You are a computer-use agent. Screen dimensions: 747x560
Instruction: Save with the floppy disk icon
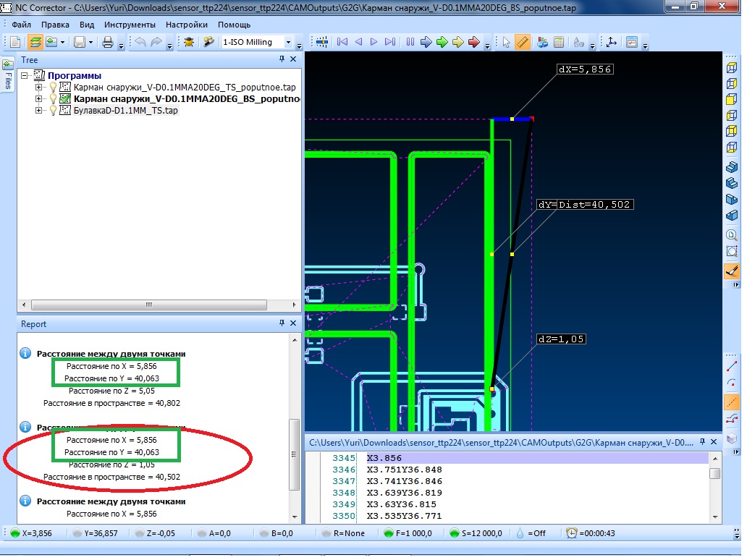pos(80,43)
